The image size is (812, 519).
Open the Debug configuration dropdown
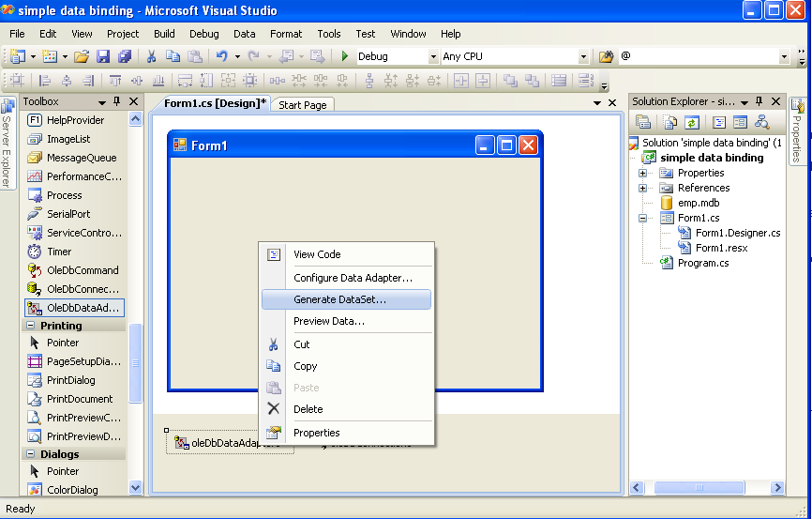click(x=433, y=56)
